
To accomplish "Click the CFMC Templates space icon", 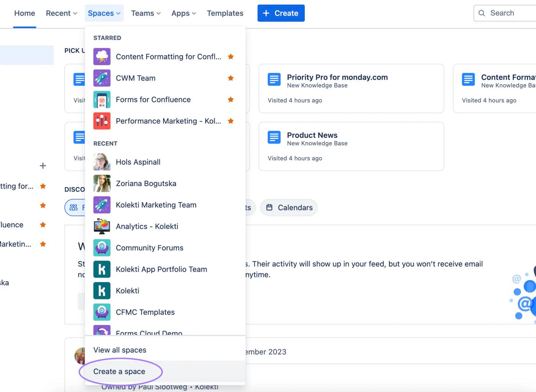I will 102,312.
